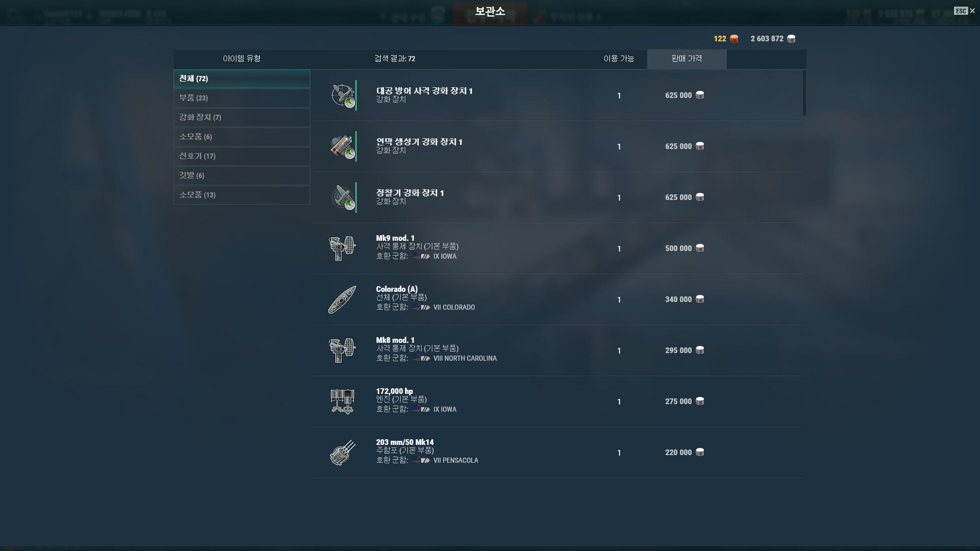The height and width of the screenshot is (551, 980).
Task: Click the AA defense upgrade icon (대공 방어 사격 강화 장치 1)
Action: [x=342, y=95]
